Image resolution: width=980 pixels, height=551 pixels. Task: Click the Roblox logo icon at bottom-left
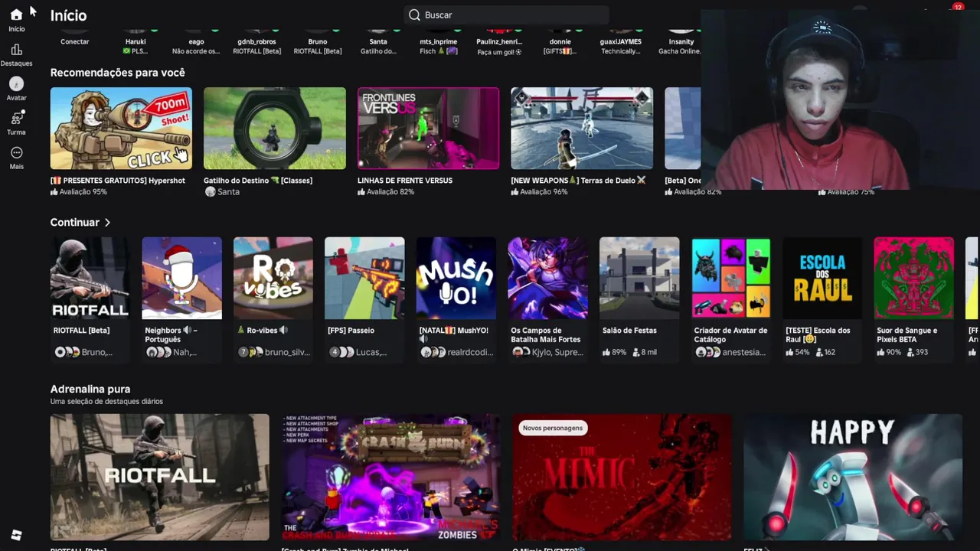click(x=16, y=535)
